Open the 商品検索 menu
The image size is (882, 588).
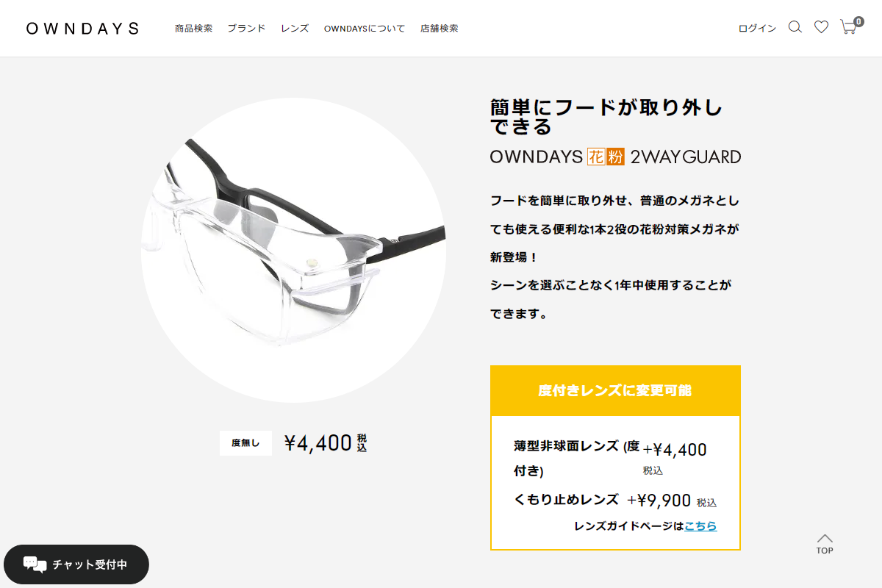pyautogui.click(x=193, y=29)
